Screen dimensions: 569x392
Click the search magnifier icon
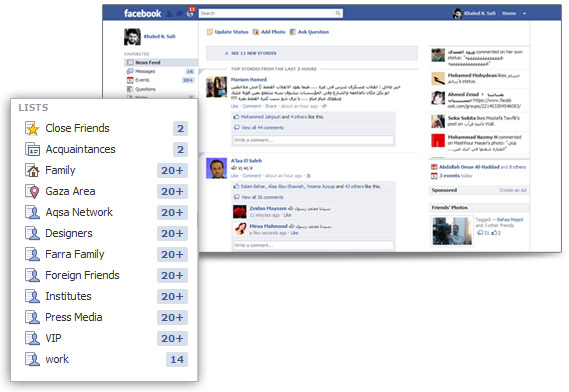click(338, 13)
